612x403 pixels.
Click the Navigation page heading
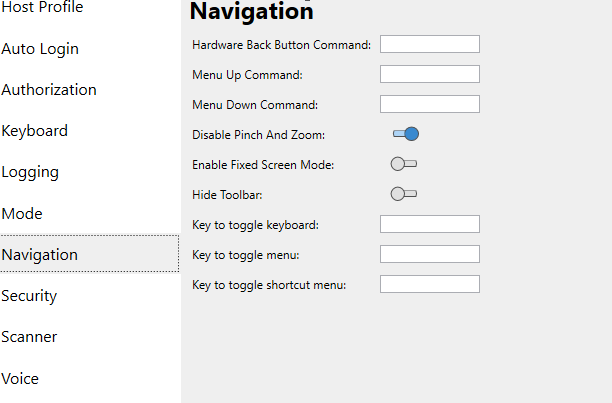click(251, 12)
